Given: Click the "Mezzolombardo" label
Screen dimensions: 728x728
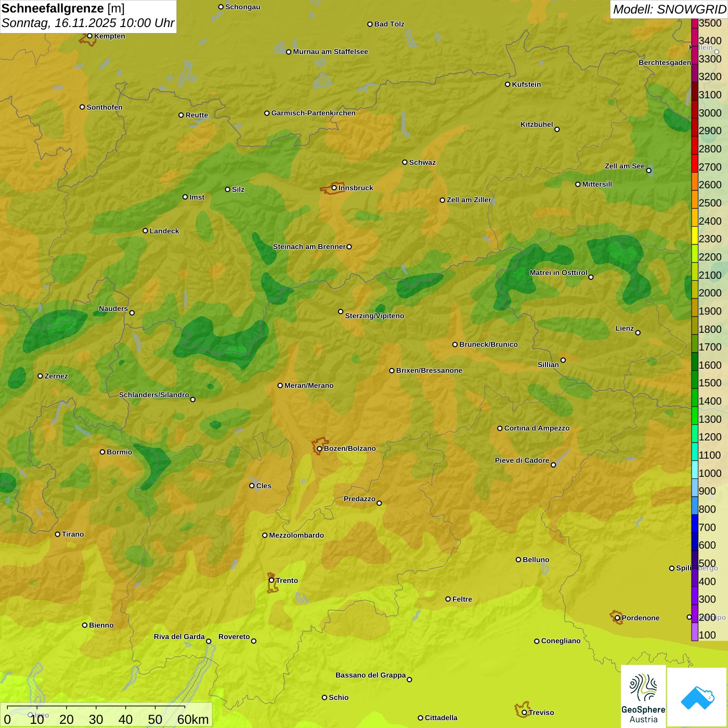Looking at the screenshot, I should tap(296, 535).
